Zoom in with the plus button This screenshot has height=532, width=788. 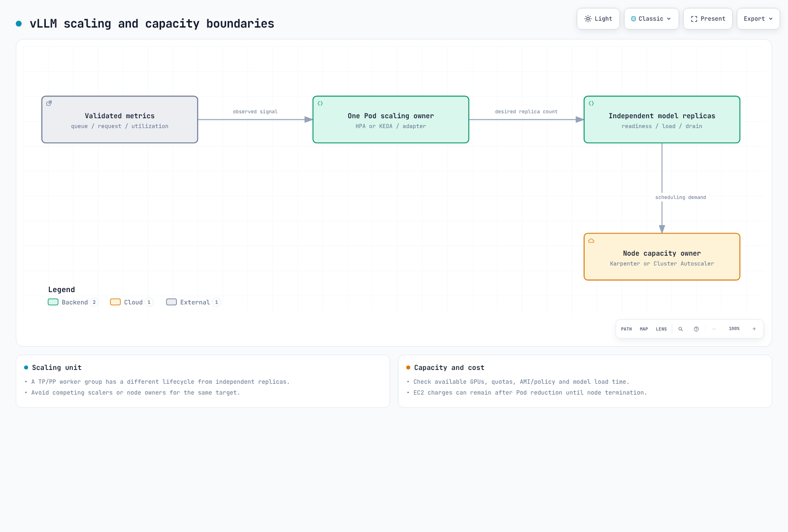[754, 329]
